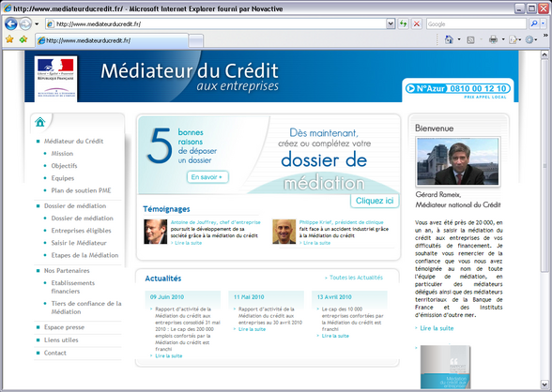
Task: Expand the Print options dropdown arrow
Action: pos(503,39)
